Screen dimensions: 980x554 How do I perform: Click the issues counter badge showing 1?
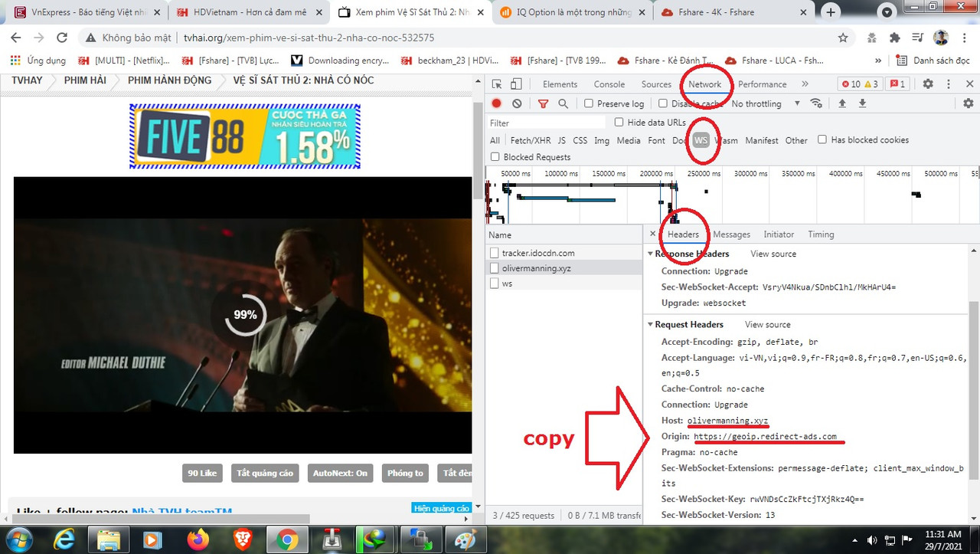(x=898, y=84)
